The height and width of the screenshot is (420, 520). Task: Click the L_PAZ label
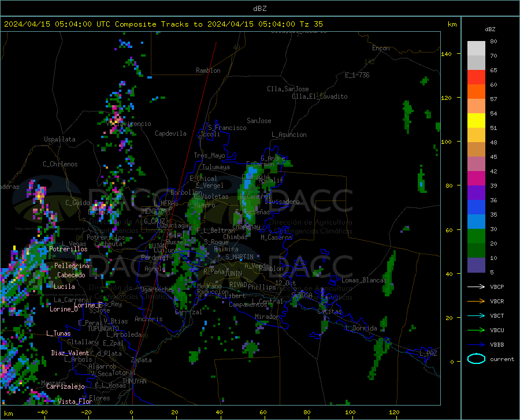pos(428,354)
